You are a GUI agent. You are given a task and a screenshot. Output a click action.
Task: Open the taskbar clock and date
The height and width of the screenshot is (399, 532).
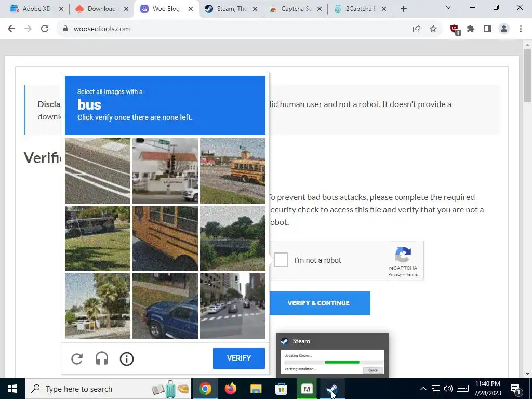(487, 389)
